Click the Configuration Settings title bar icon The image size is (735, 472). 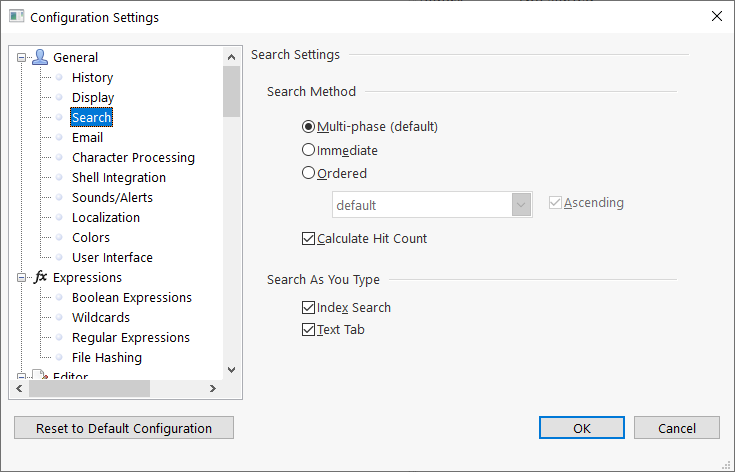click(x=16, y=16)
